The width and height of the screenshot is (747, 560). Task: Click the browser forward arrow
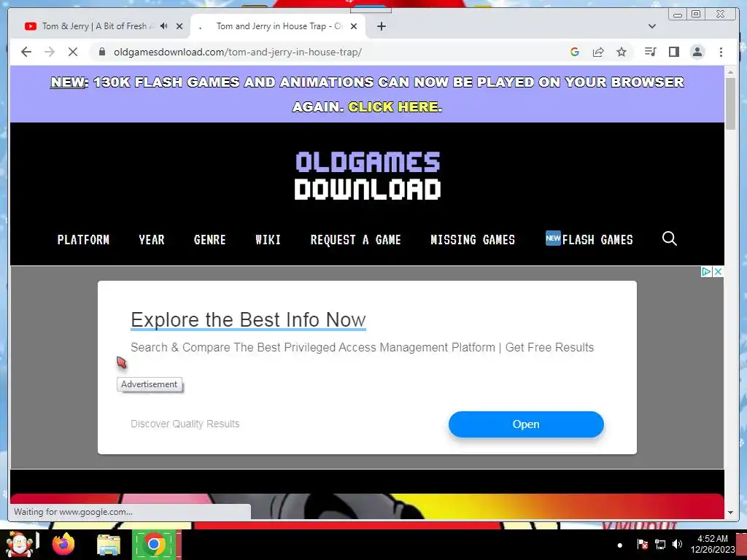[50, 52]
